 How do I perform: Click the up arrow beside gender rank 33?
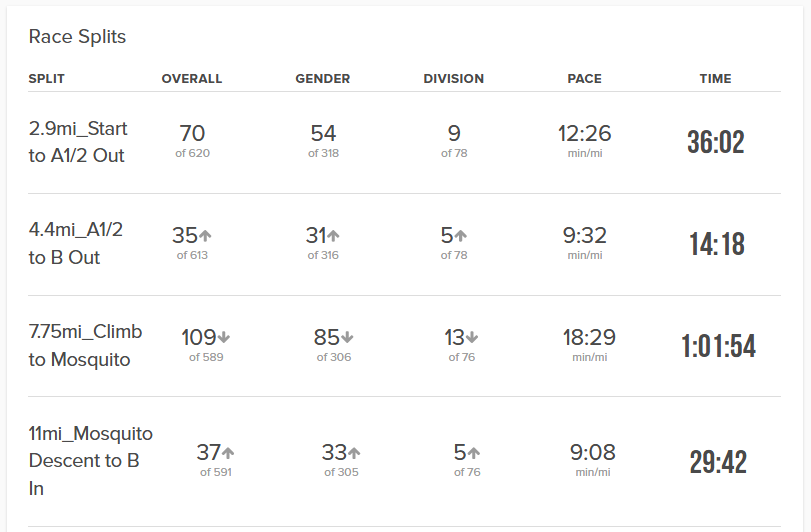pos(354,453)
